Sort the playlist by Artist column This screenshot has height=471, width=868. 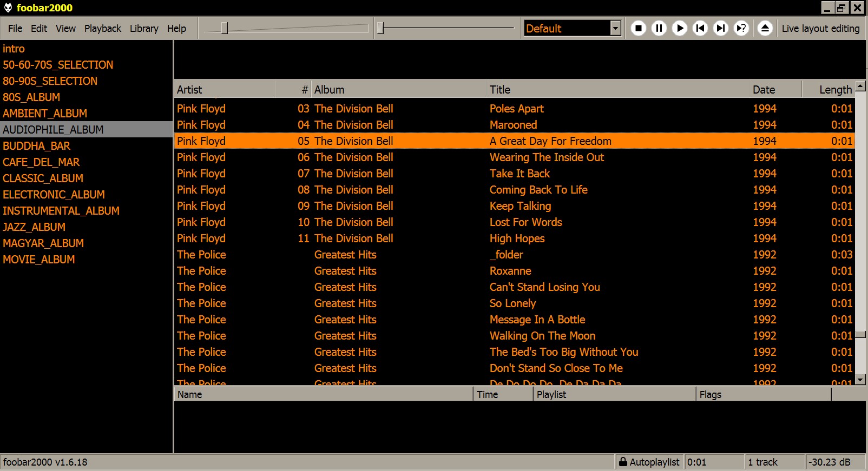[225, 90]
